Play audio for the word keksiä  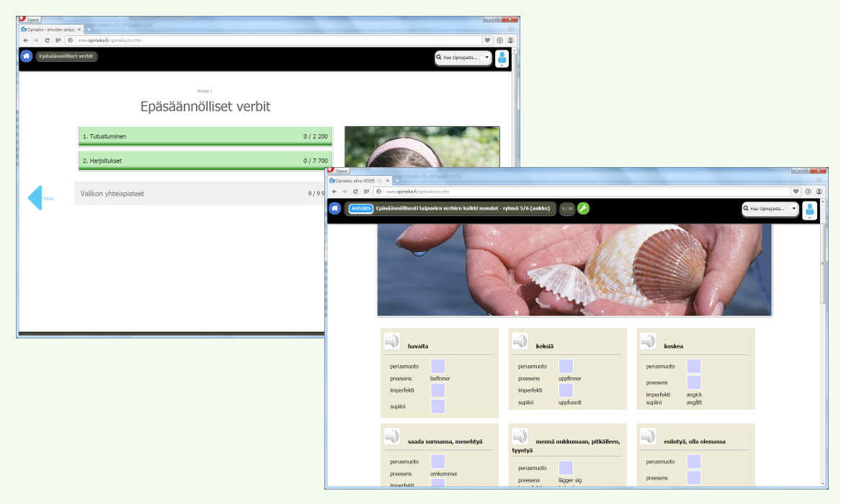520,342
